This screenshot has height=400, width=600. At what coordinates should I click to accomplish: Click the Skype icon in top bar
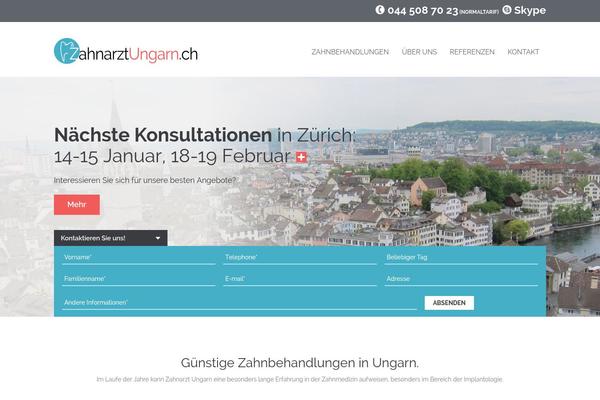click(x=507, y=10)
